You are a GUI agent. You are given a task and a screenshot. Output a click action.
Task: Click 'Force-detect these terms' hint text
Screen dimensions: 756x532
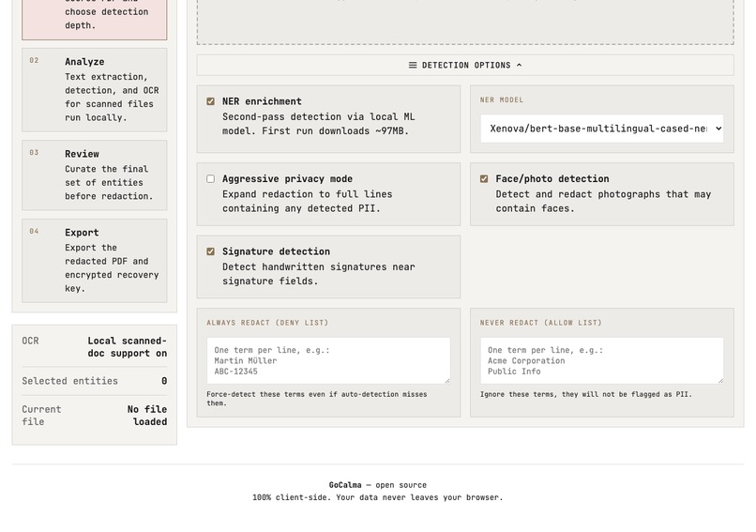pyautogui.click(x=317, y=399)
